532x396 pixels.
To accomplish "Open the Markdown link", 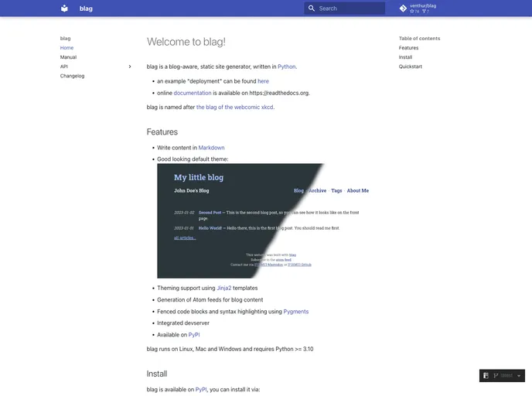I will coord(211,148).
